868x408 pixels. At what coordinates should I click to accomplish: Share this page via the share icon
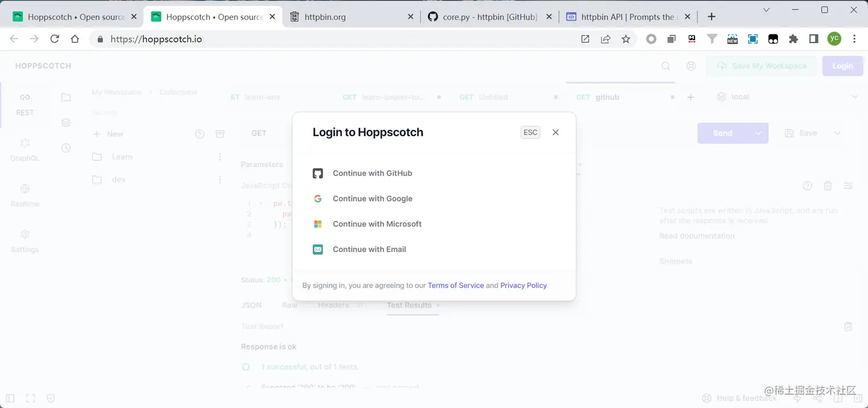coord(606,39)
